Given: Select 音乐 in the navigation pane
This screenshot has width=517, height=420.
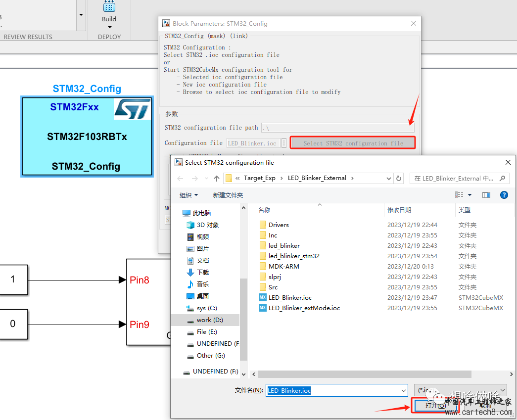Looking at the screenshot, I should click(x=202, y=284).
